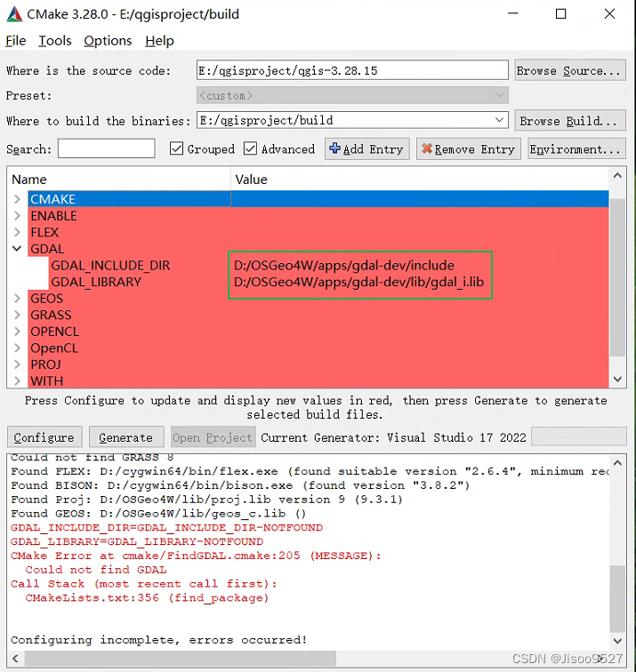Collapse the GDAL group
The image size is (636, 672).
click(x=17, y=249)
